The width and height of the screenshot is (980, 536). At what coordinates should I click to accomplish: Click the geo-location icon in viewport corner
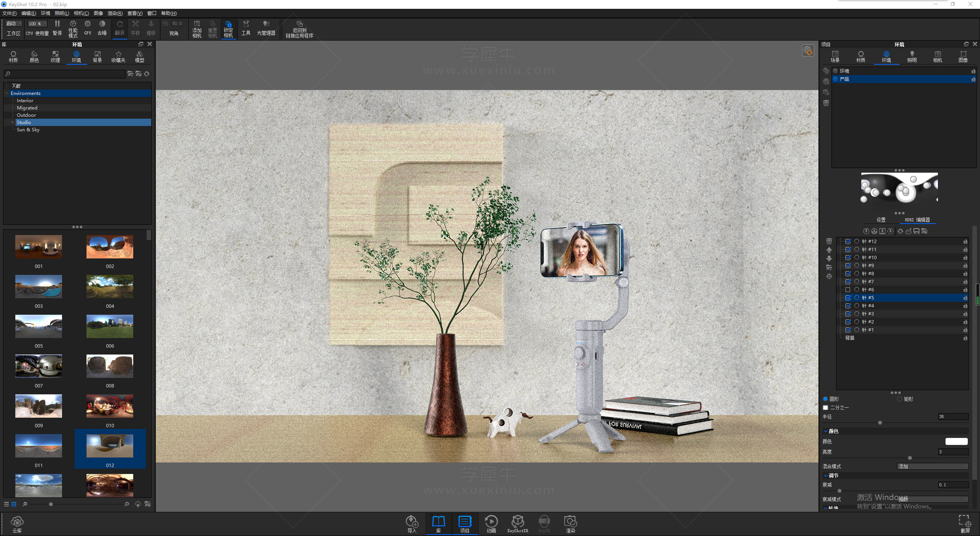pos(808,51)
